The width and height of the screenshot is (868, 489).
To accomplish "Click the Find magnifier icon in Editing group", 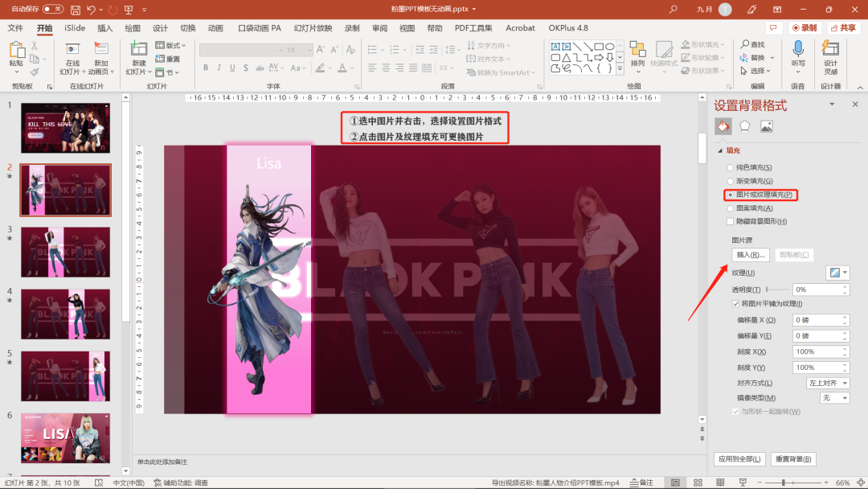I will click(745, 44).
